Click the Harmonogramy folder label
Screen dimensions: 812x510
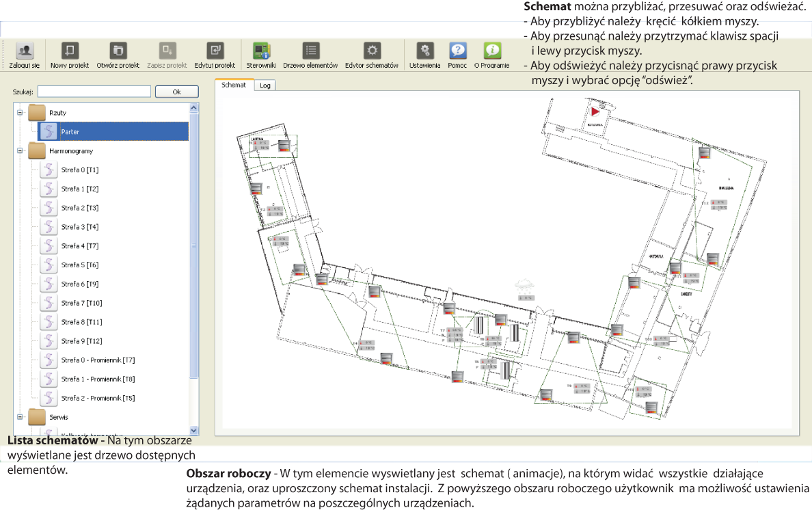point(71,151)
